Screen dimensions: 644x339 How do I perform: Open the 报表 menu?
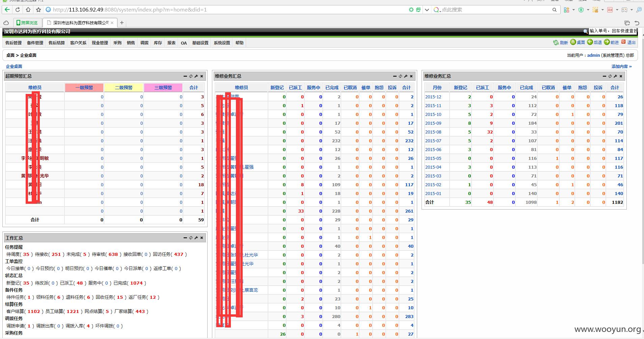[x=171, y=43]
